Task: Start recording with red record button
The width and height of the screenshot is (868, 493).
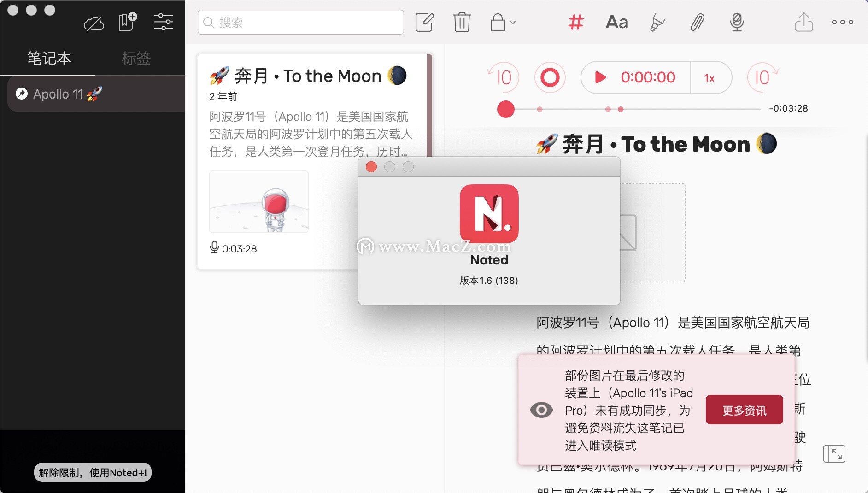Action: pyautogui.click(x=550, y=77)
